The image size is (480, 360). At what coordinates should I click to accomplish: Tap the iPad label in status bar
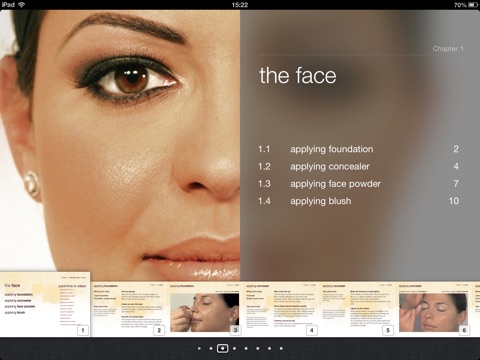tap(8, 5)
